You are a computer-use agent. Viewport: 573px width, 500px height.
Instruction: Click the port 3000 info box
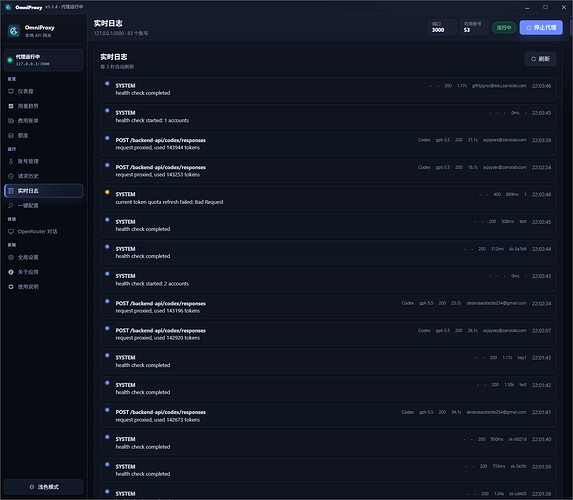442,27
